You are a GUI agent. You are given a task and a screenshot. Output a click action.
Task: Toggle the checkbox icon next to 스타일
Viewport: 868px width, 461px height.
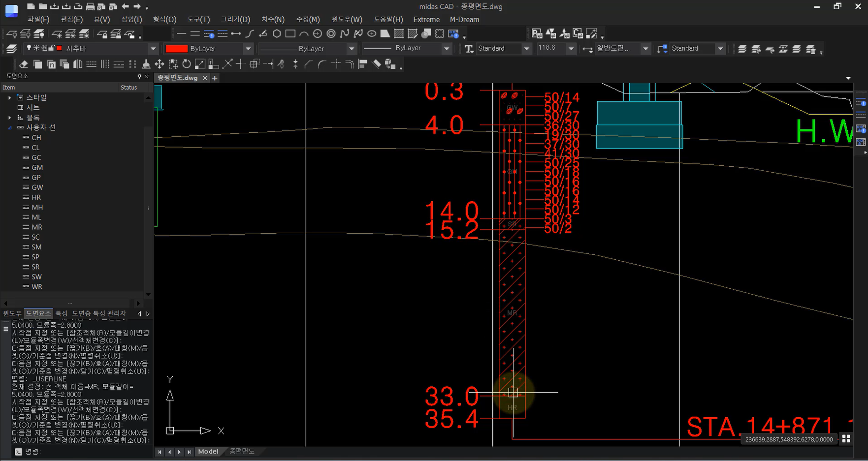point(20,97)
